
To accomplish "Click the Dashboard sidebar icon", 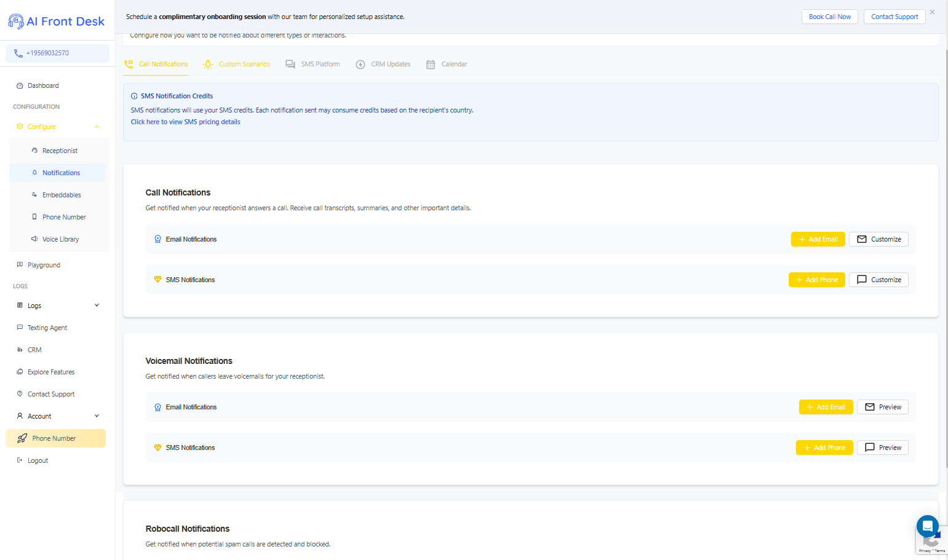I will click(20, 86).
